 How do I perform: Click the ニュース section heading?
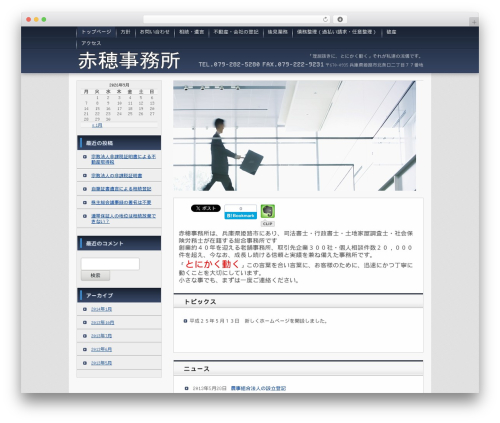tap(196, 369)
